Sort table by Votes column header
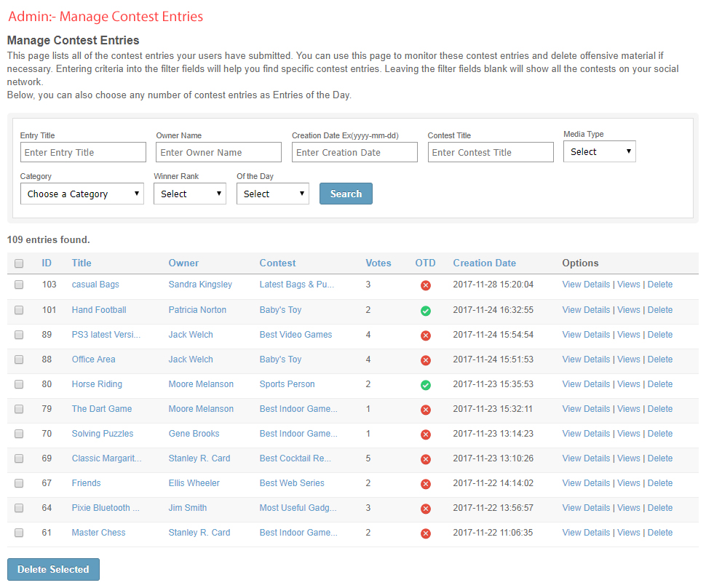 [x=378, y=263]
